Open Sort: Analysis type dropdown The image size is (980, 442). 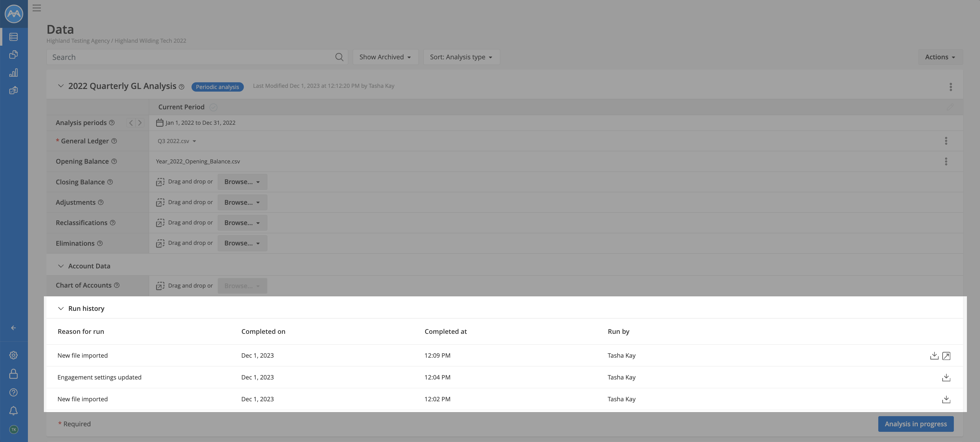tap(462, 57)
